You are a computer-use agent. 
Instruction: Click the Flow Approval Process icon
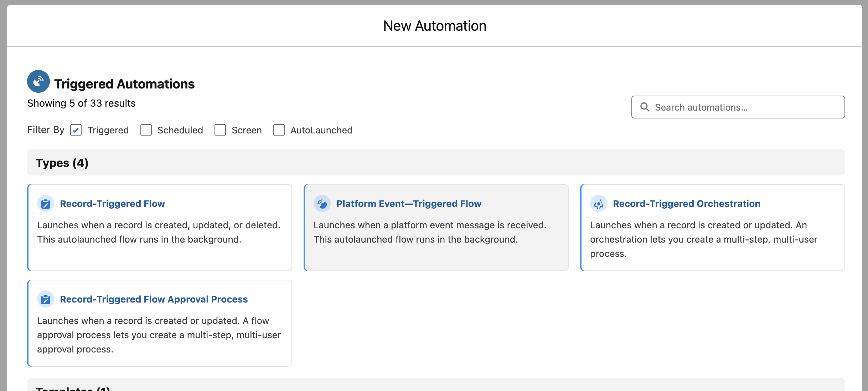(46, 299)
